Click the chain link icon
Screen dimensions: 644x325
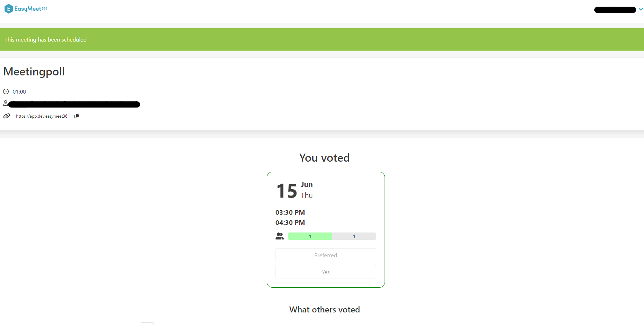pos(7,116)
